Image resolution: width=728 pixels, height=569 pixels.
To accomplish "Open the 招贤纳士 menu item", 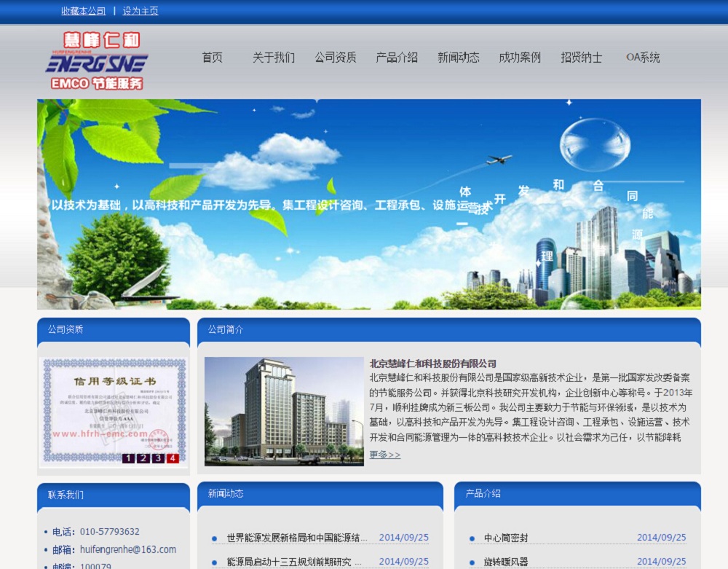I will pyautogui.click(x=582, y=57).
